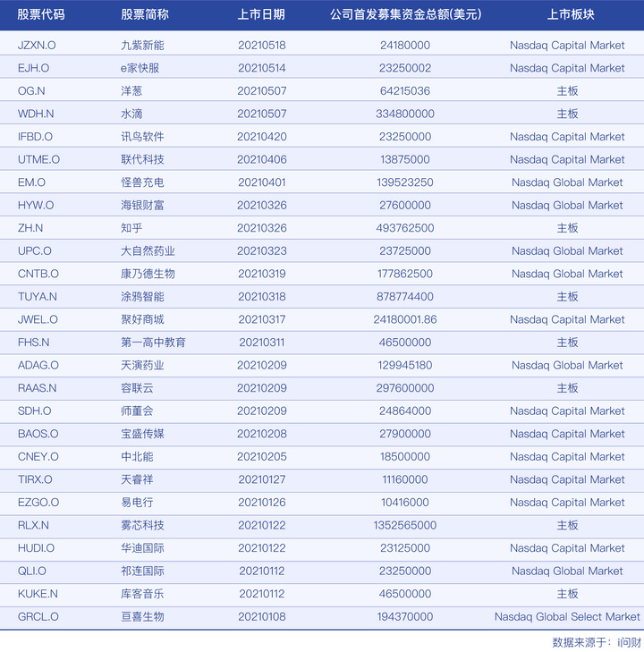This screenshot has width=644, height=652.
Task: Click the stock name 知乎
Action: (131, 228)
